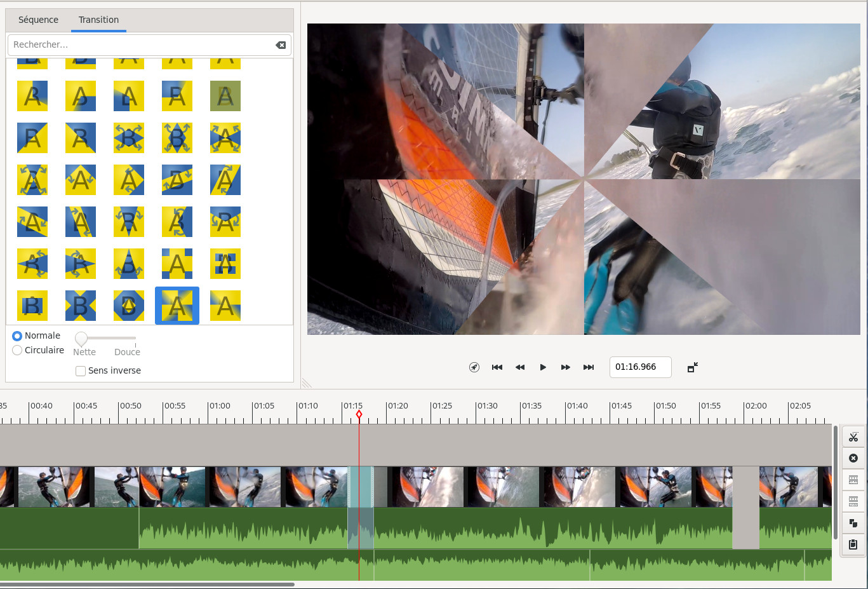Play the video preview
The height and width of the screenshot is (589, 868).
[543, 367]
